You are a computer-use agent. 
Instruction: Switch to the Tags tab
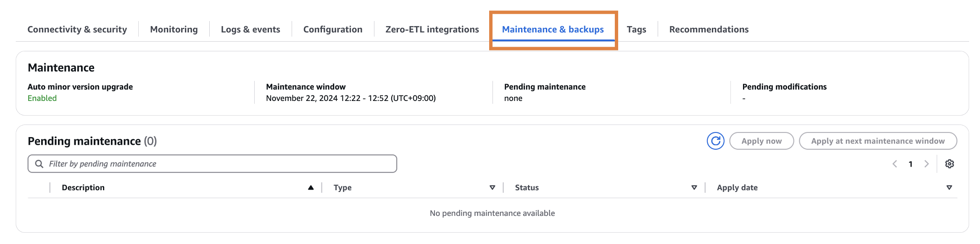coord(636,29)
